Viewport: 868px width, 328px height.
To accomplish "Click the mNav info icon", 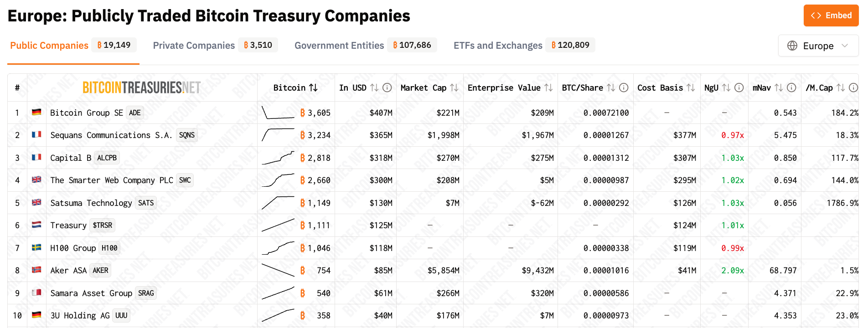I will click(792, 87).
